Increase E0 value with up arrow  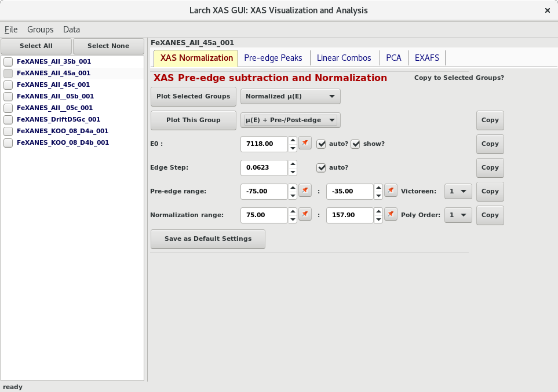point(293,140)
